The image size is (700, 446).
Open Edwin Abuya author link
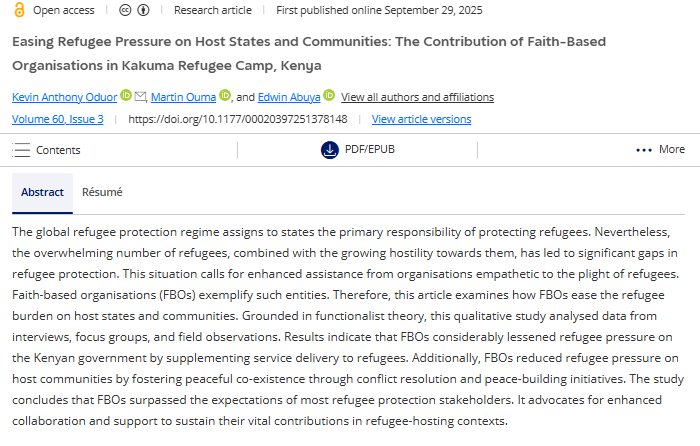point(289,97)
